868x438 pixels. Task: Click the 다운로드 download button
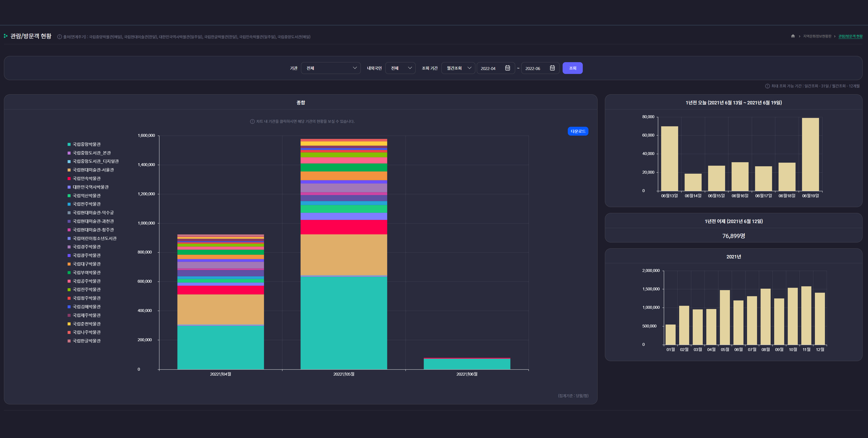tap(578, 131)
